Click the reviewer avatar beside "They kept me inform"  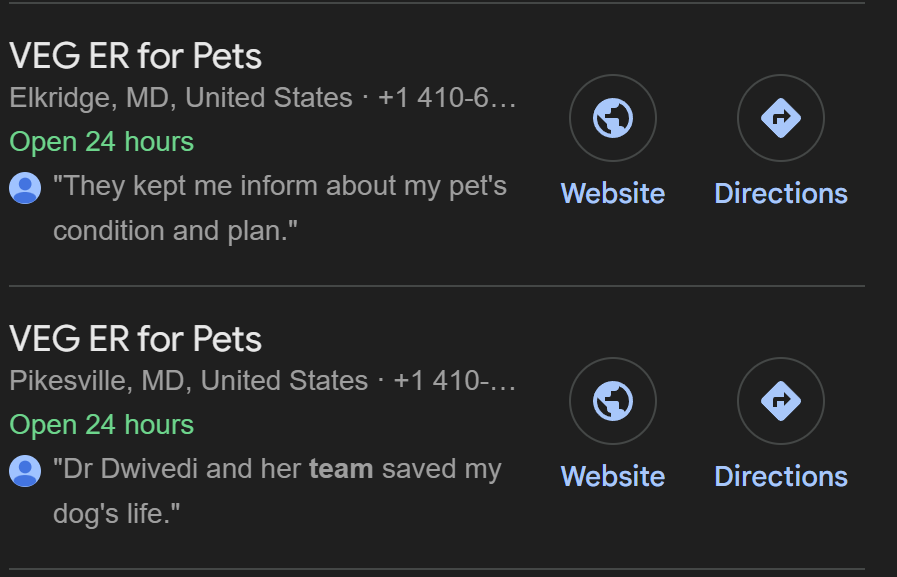[x=25, y=187]
